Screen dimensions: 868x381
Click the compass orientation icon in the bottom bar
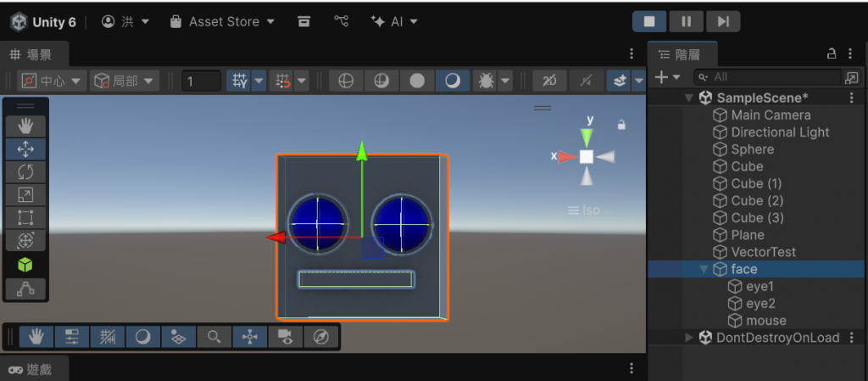[320, 337]
